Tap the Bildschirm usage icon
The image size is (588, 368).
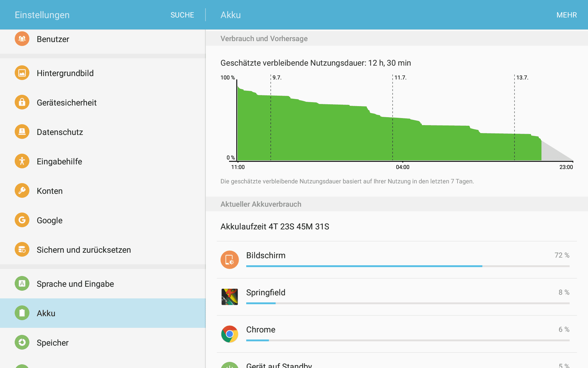(230, 260)
